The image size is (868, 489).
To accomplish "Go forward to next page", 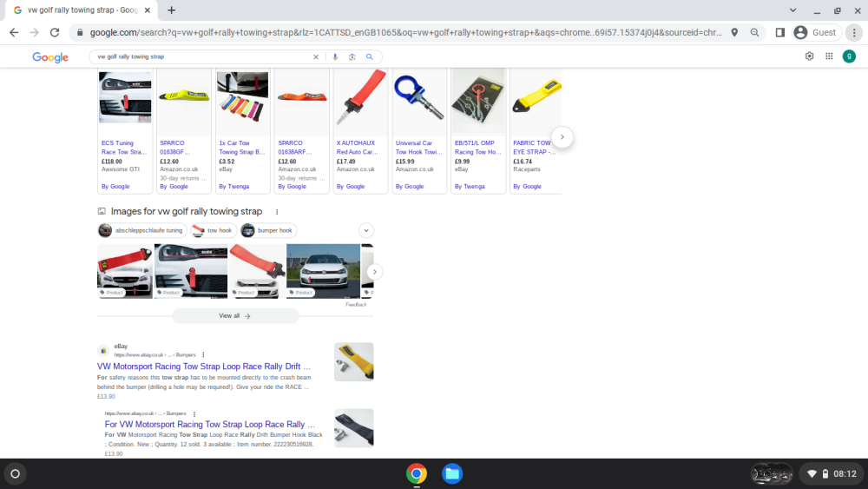I will [x=35, y=33].
